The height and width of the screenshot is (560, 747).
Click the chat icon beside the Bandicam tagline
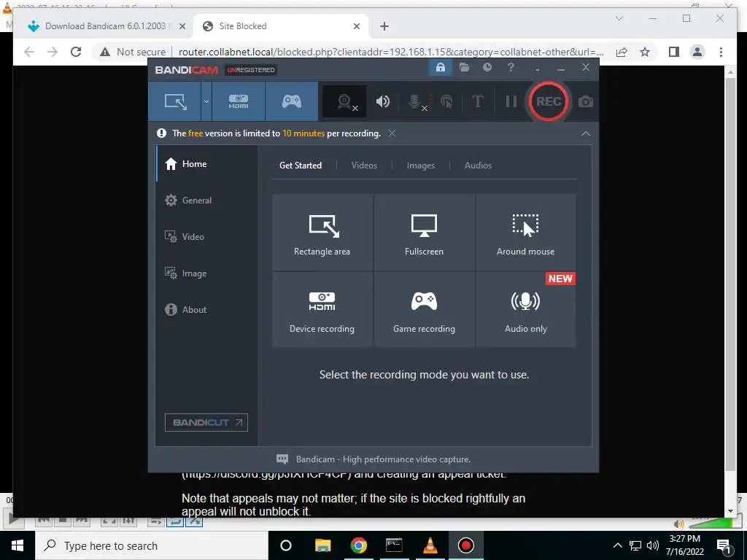pyautogui.click(x=282, y=459)
